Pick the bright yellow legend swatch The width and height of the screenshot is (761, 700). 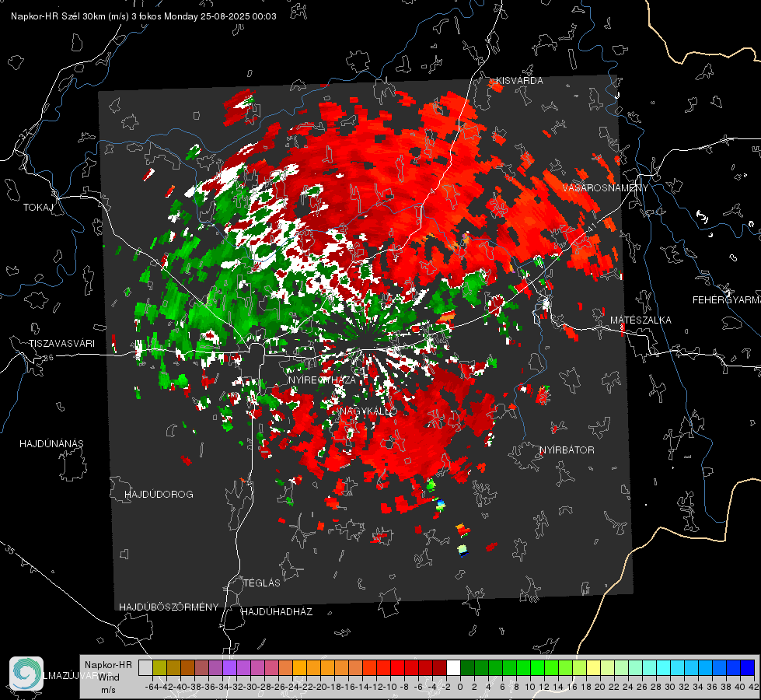pos(593,667)
